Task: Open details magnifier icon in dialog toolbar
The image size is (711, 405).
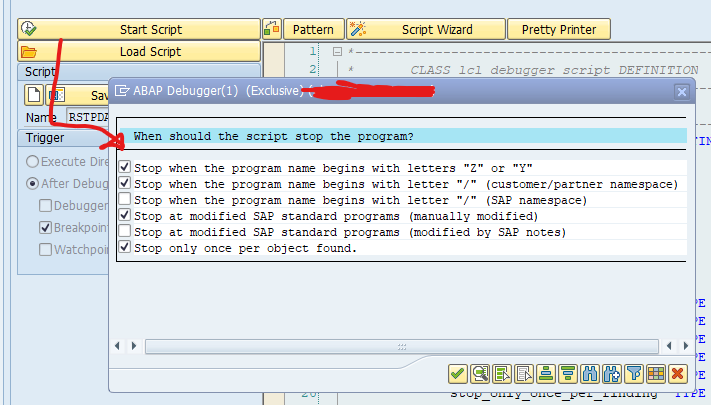Action: click(480, 374)
